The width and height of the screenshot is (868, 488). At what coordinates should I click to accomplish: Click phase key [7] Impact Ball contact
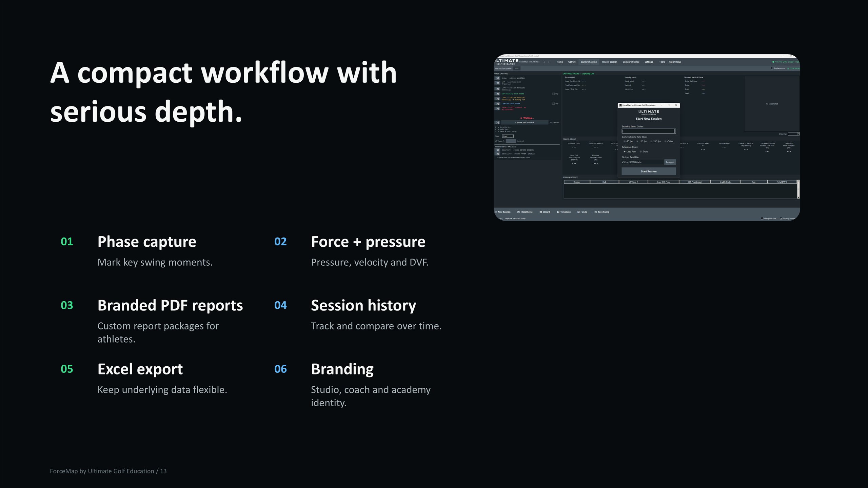[497, 108]
